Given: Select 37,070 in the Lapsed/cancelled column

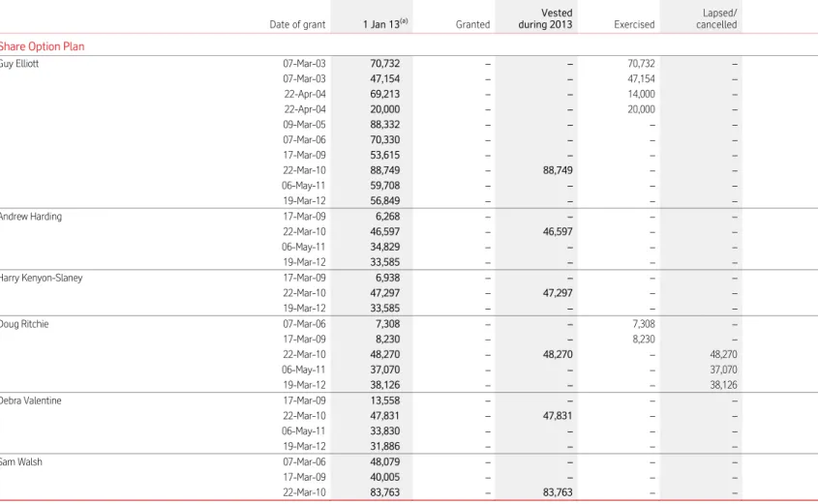Looking at the screenshot, I should [x=723, y=370].
